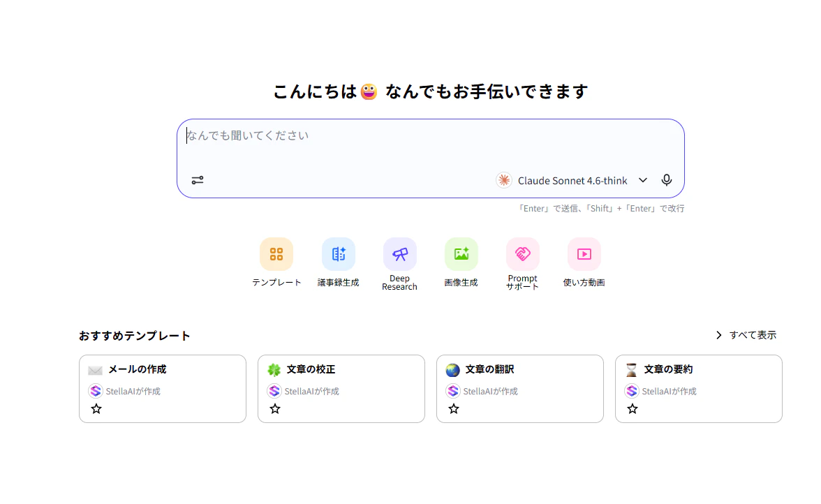
Task: Click inside the なんでも聞いてください input box
Action: [x=431, y=136]
